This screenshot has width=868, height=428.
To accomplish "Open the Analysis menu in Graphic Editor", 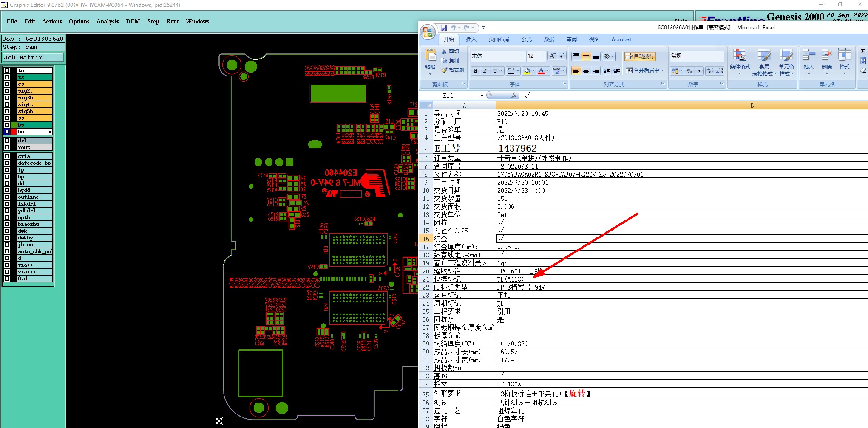I will point(108,21).
